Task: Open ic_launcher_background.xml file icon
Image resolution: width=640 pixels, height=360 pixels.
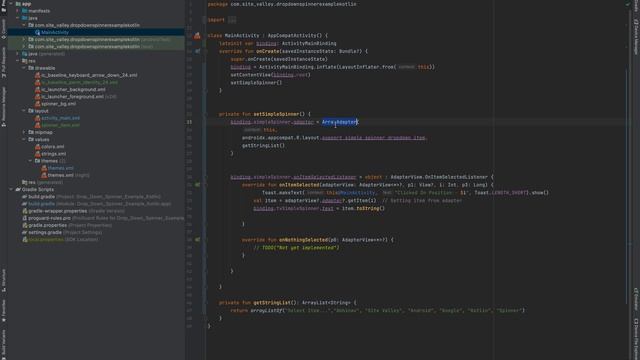Action: coord(38,89)
